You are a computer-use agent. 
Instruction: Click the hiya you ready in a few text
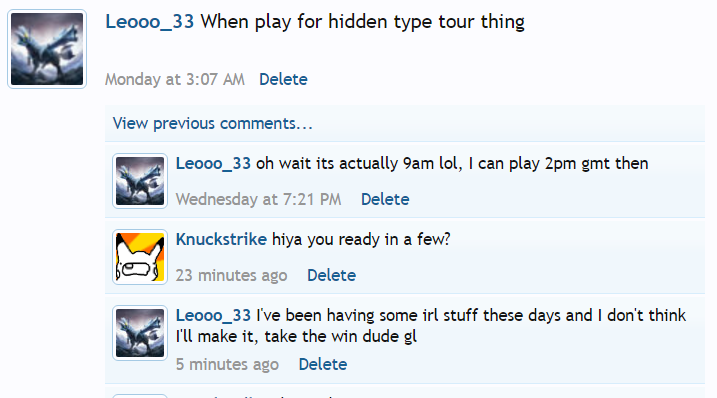(361, 239)
